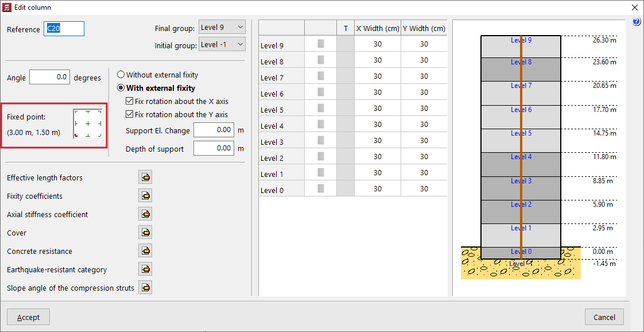Image resolution: width=644 pixels, height=332 pixels.
Task: Open Earthquake-resistant category settings icon
Action: click(x=145, y=269)
